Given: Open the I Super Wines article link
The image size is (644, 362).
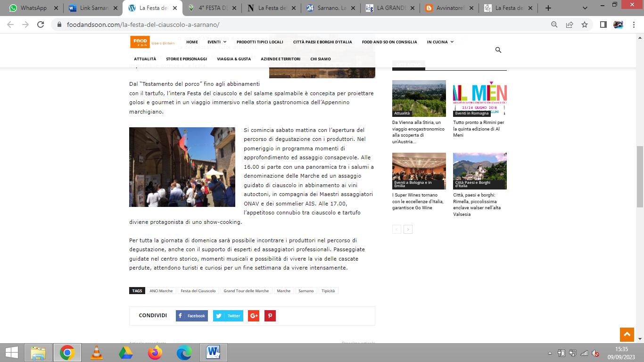Looking at the screenshot, I should click(x=419, y=201).
